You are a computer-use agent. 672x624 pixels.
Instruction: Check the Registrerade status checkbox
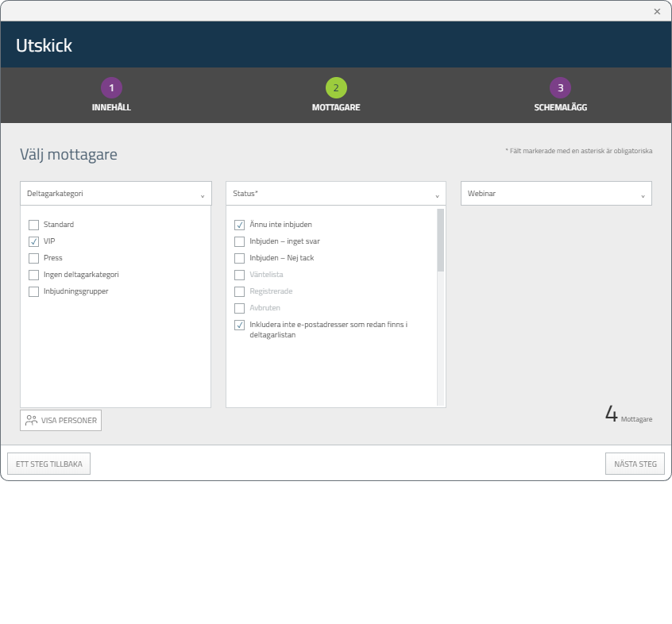click(x=240, y=291)
